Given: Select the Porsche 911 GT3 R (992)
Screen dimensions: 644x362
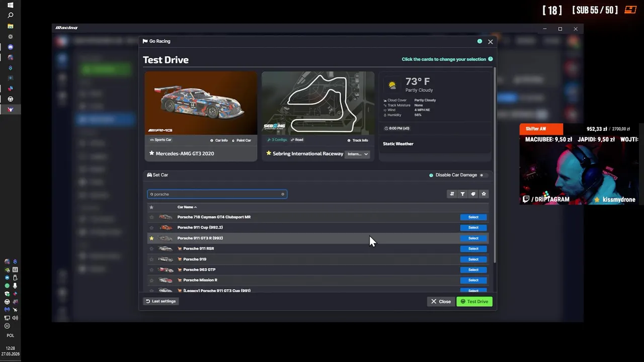Looking at the screenshot, I should (473, 238).
